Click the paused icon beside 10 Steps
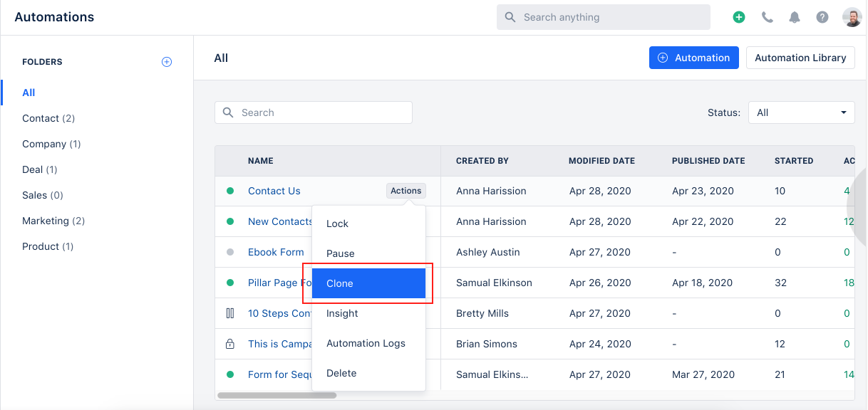The height and width of the screenshot is (410, 868). point(229,313)
